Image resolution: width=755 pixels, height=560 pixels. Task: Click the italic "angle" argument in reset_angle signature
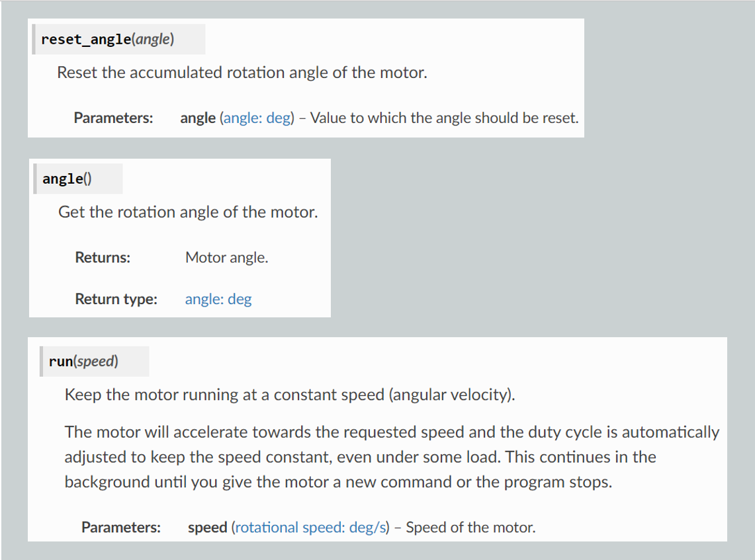(154, 40)
